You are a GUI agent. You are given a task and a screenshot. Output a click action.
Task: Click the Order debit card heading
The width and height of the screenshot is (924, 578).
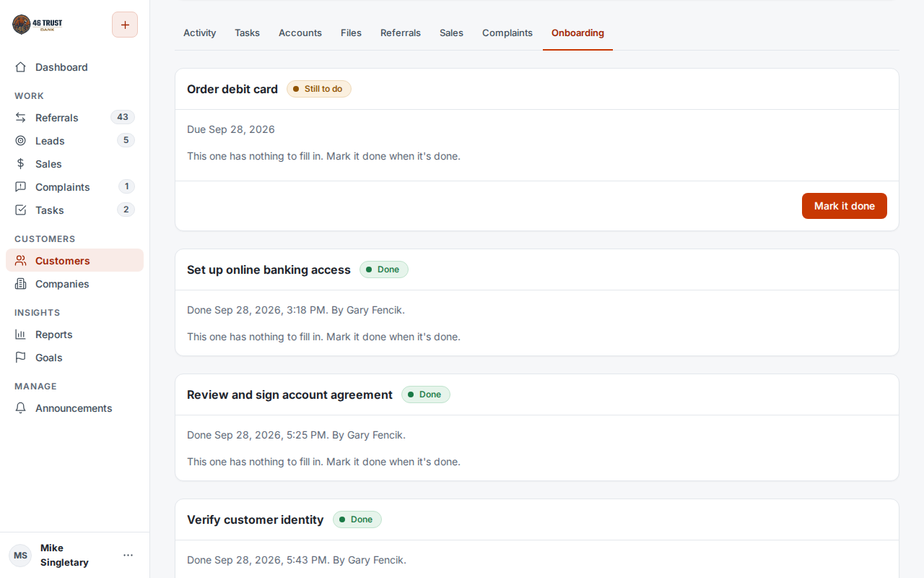(232, 89)
